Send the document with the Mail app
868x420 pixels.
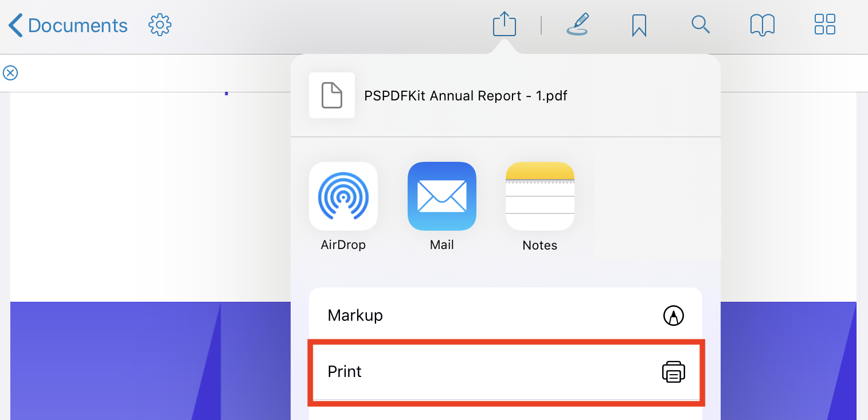[441, 196]
